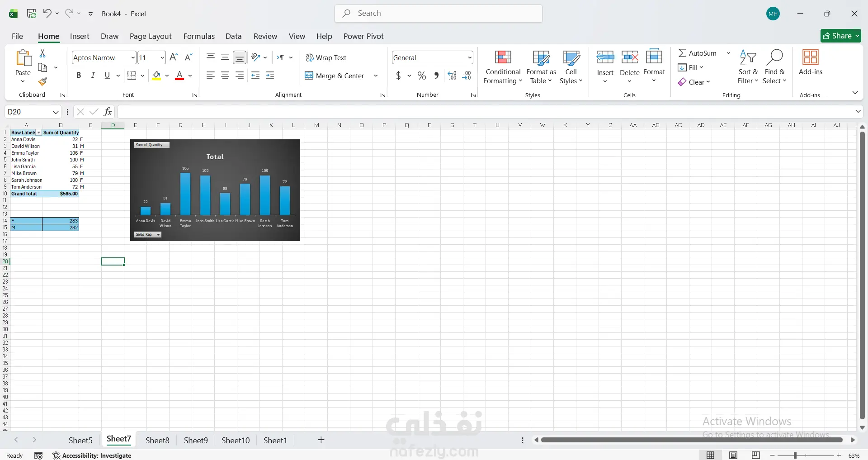Click the Paste clipboard icon
Viewport: 868px width, 460px height.
(x=23, y=58)
